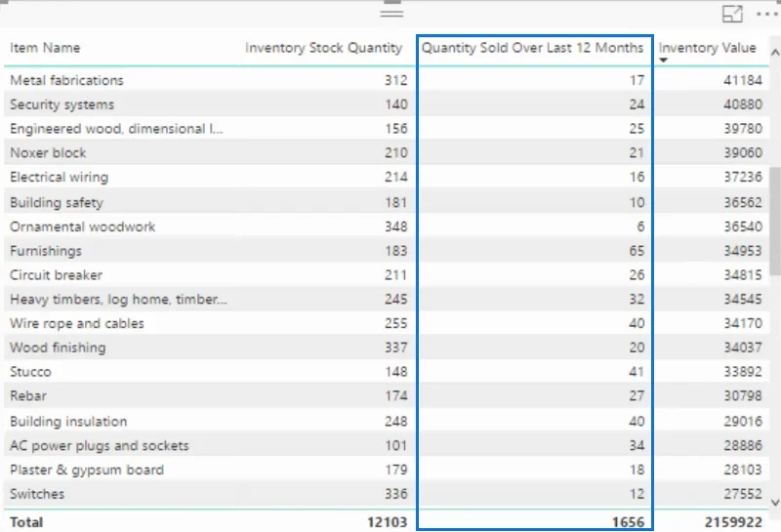Click inventory value 33892 for Stucco
This screenshot has height=532, width=781.
coord(743,372)
